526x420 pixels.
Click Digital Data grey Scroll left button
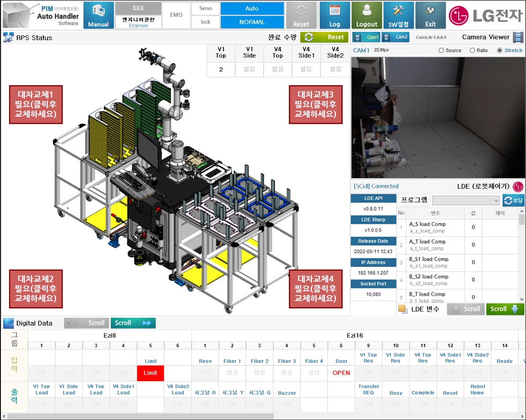click(87, 323)
